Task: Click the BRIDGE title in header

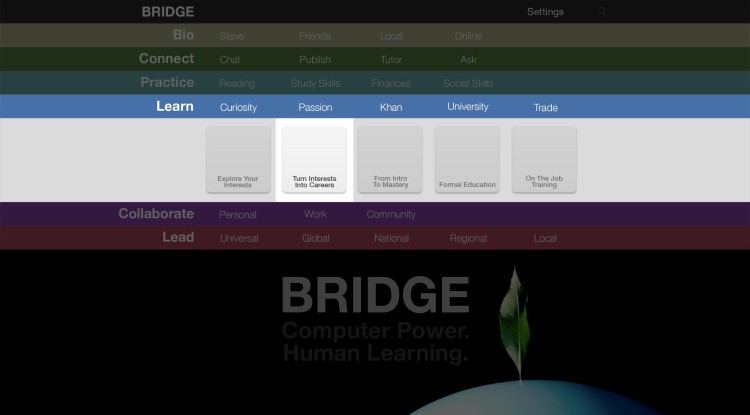Action: (x=167, y=12)
